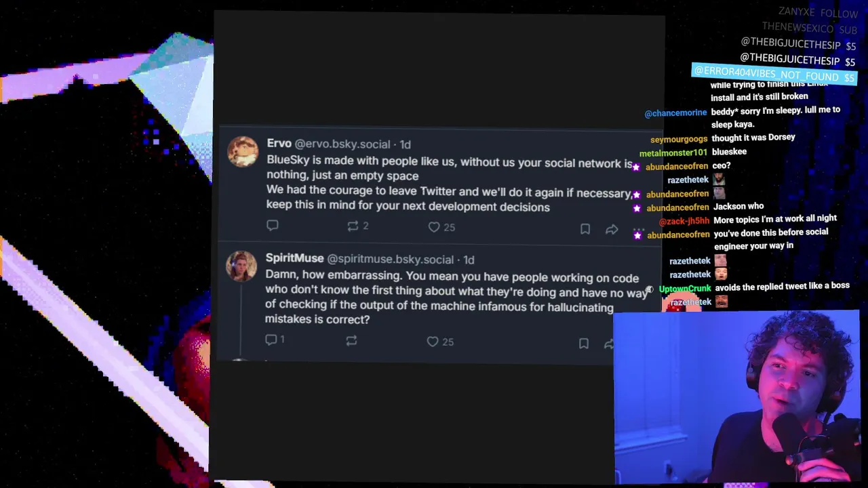Bookmark Ervo's post
The width and height of the screenshot is (868, 488).
pyautogui.click(x=585, y=229)
